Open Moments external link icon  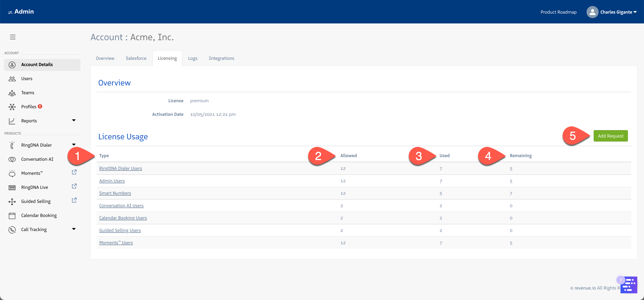click(74, 172)
